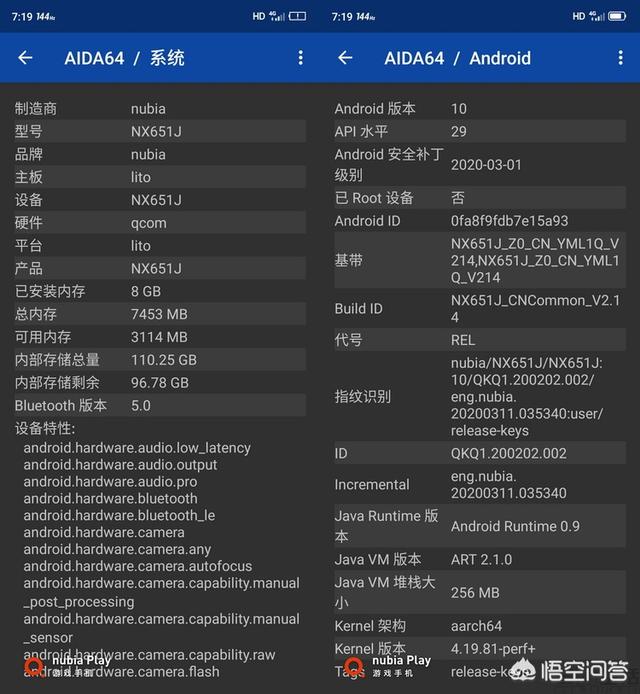640x694 pixels.
Task: Select the 内部存储剩余 value 96.78 GB
Action: point(160,383)
